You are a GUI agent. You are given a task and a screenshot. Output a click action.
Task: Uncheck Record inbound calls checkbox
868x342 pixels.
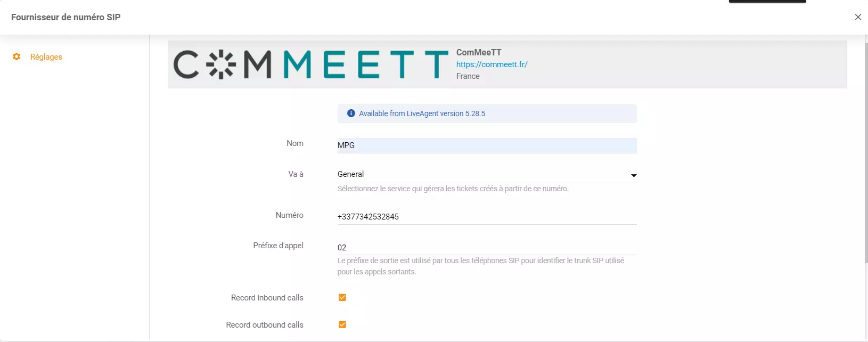tap(342, 298)
